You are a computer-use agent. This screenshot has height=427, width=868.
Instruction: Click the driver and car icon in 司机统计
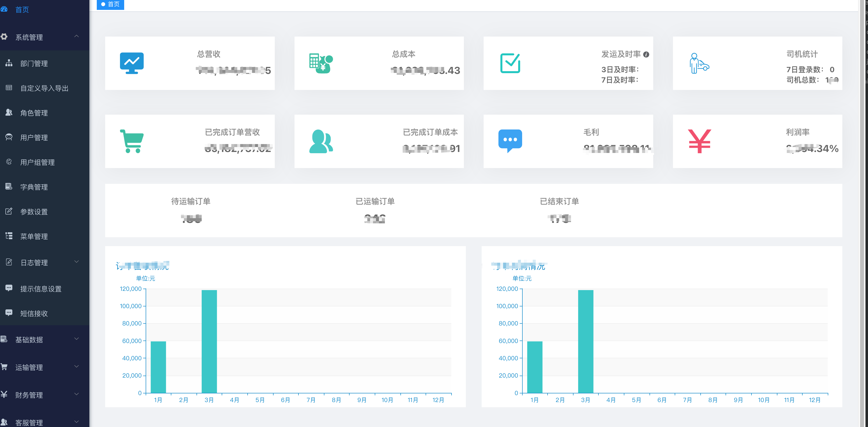tap(699, 63)
